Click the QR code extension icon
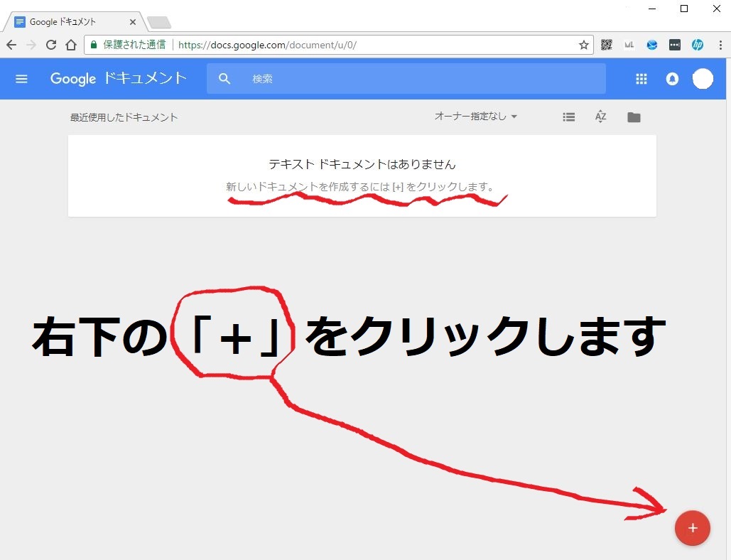Image resolution: width=731 pixels, height=560 pixels. pyautogui.click(x=607, y=45)
